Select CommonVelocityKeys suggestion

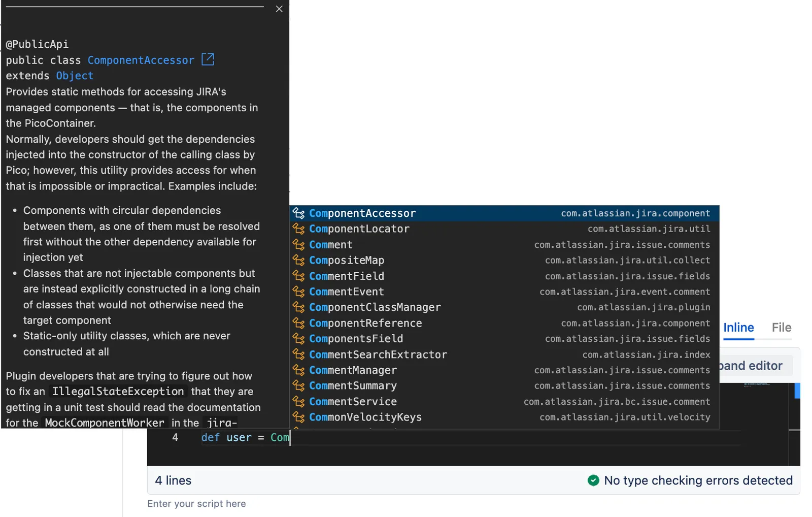pyautogui.click(x=504, y=417)
